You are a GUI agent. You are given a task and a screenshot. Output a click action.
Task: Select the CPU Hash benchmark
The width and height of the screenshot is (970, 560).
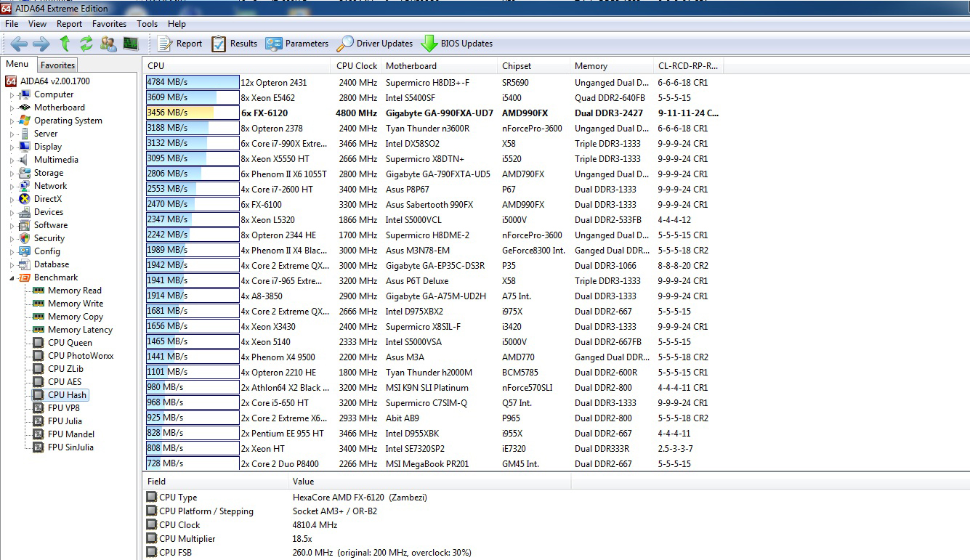[x=67, y=395]
